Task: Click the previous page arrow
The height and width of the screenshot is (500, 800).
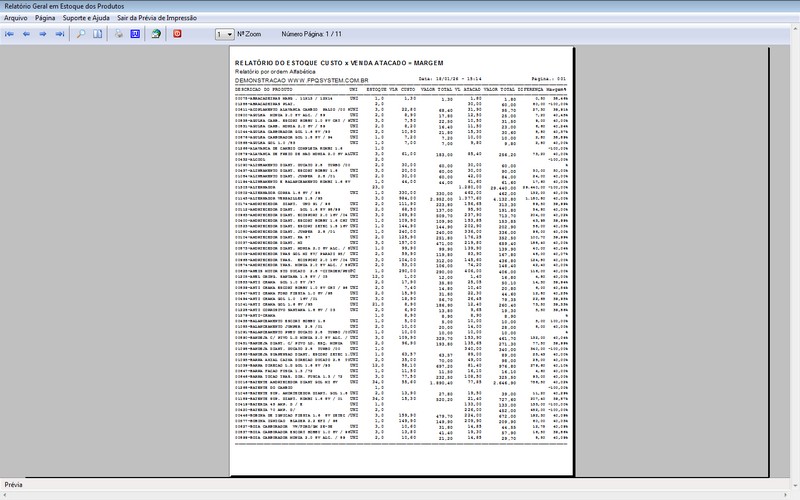Action: [26, 34]
